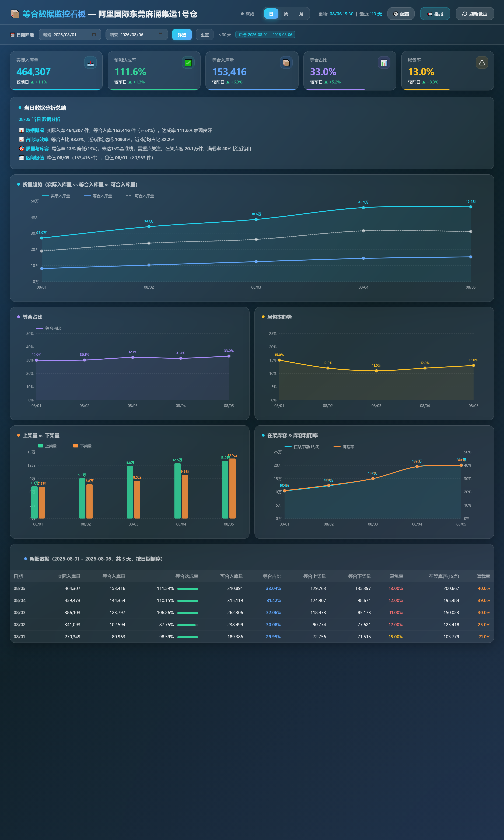Click 08/05 row achievement progress bar
Image resolution: width=504 pixels, height=840 pixels.
(188, 589)
